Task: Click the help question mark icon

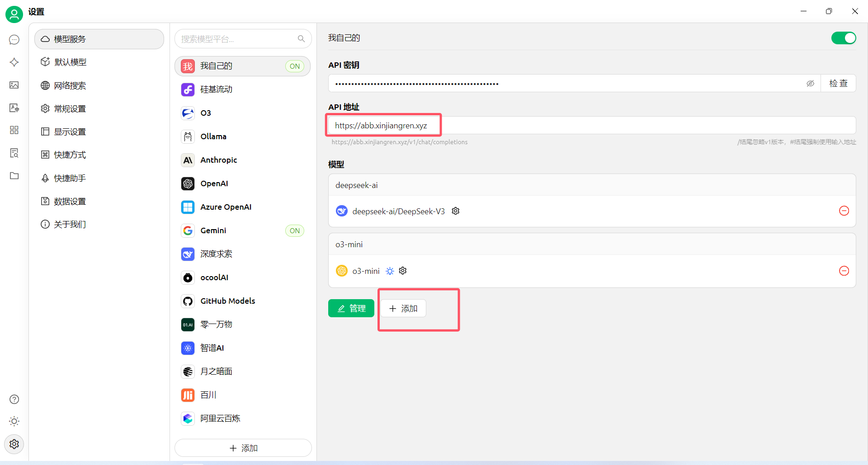Action: click(14, 399)
